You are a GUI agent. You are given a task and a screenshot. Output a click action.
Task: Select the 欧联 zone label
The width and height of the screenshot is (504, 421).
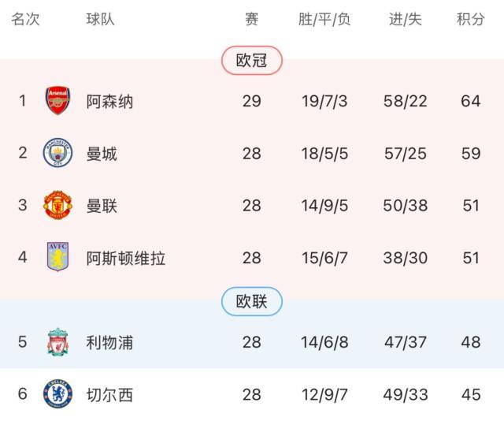click(251, 302)
